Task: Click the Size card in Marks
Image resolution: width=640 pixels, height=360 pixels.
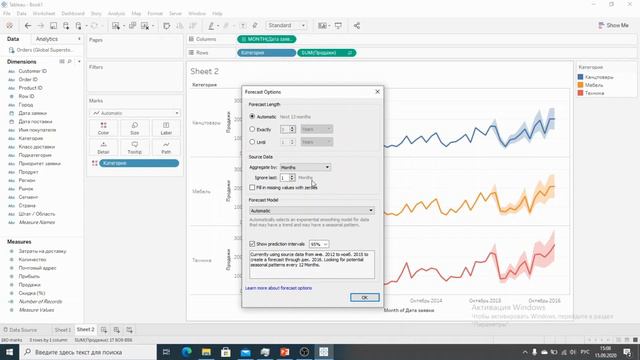Action: pyautogui.click(x=135, y=128)
